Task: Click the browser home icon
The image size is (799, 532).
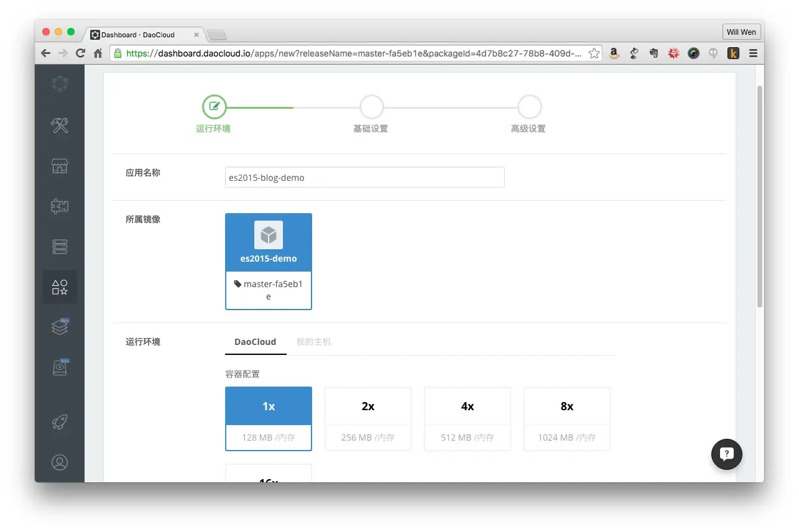Action: [x=98, y=53]
